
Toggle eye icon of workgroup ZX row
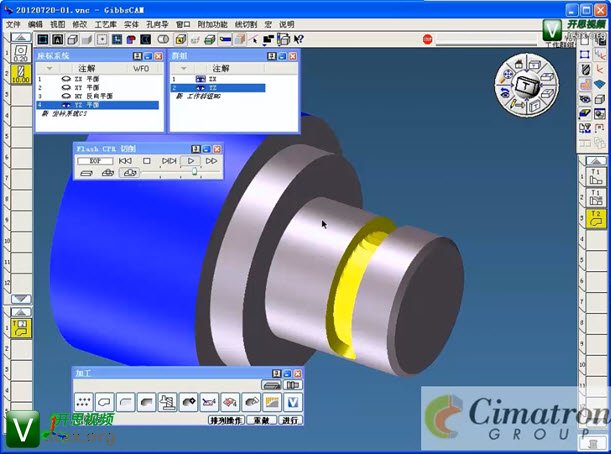[x=200, y=79]
